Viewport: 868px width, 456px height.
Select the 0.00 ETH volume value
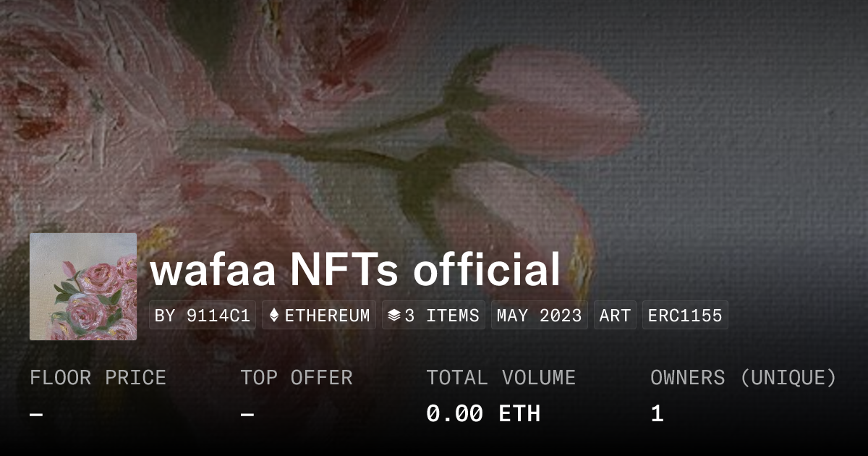tap(483, 414)
